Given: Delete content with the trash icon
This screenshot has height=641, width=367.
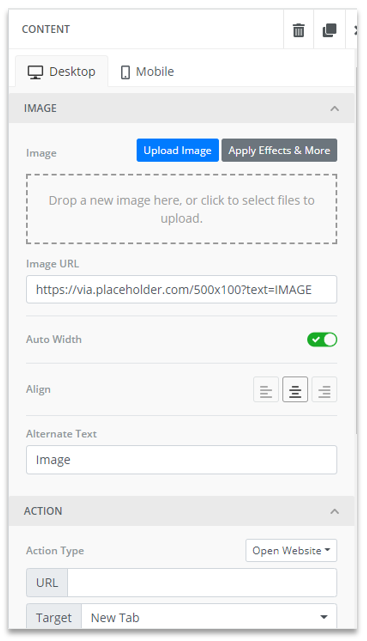Looking at the screenshot, I should point(298,30).
